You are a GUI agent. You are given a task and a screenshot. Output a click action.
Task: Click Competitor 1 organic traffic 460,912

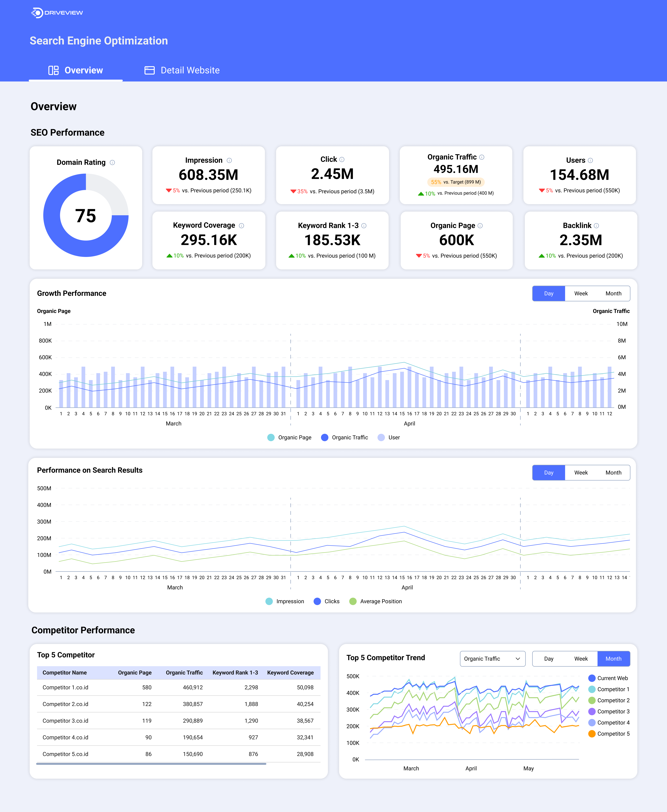(193, 688)
